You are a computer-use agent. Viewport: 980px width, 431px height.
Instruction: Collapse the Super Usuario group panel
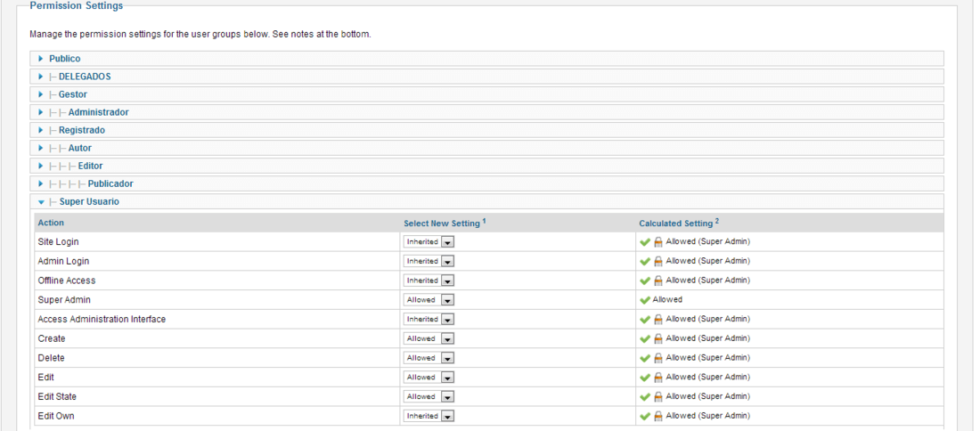(x=486, y=202)
